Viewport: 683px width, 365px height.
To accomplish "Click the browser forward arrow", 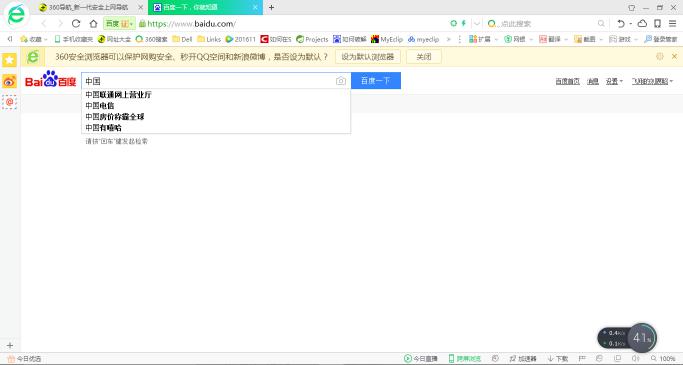I will point(60,24).
